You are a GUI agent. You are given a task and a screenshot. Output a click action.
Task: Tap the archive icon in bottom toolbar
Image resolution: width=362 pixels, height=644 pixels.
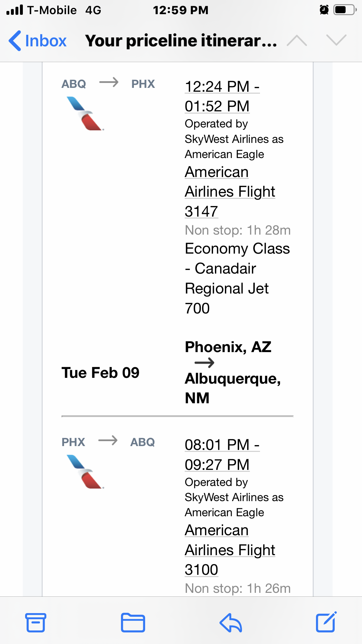pyautogui.click(x=36, y=623)
